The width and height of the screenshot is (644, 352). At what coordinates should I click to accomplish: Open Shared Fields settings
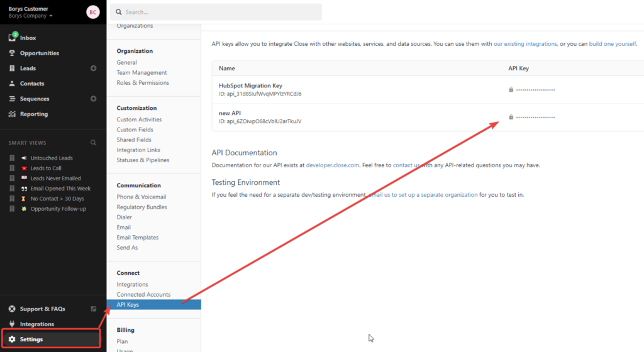click(134, 140)
